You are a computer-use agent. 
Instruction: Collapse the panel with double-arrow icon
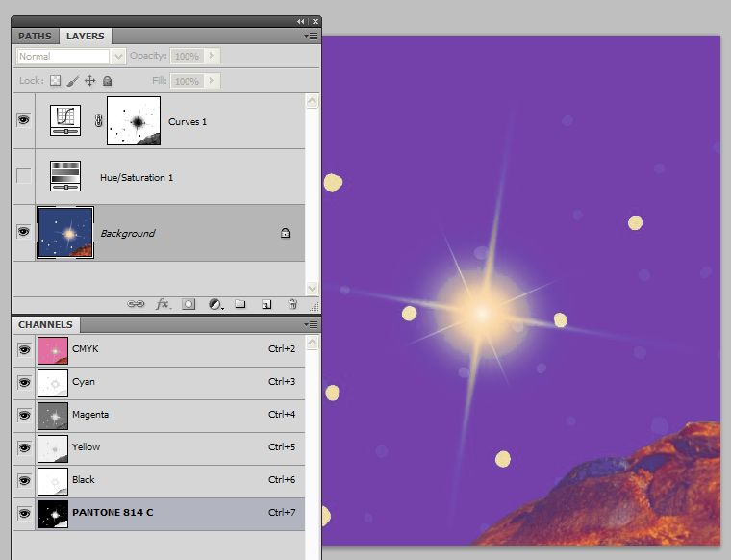pyautogui.click(x=301, y=21)
